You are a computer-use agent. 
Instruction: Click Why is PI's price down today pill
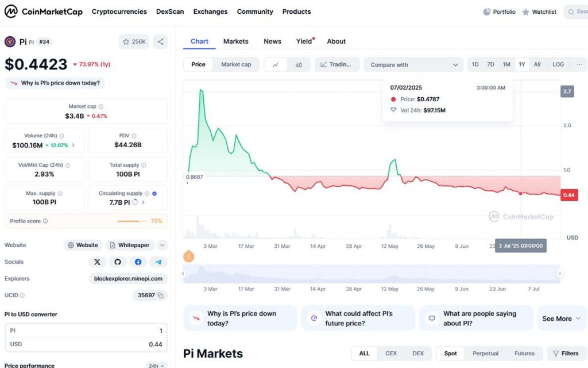coord(55,83)
